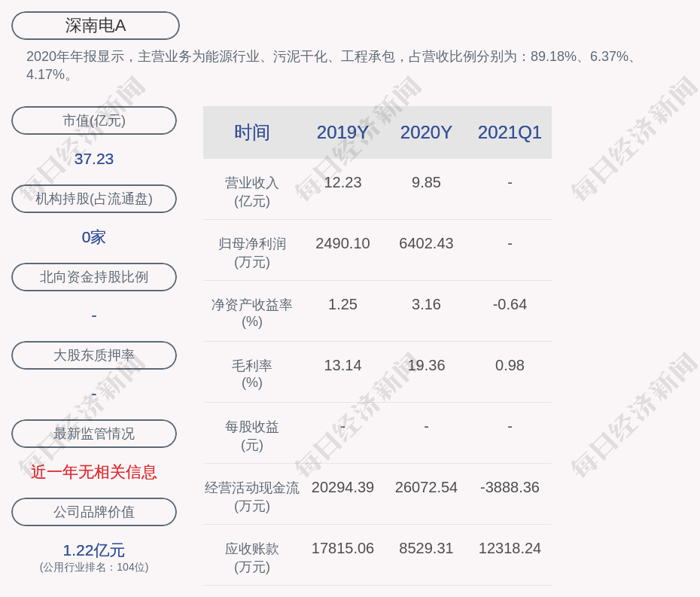
Task: Click the 净资产收益率(%) row label
Action: tap(252, 313)
